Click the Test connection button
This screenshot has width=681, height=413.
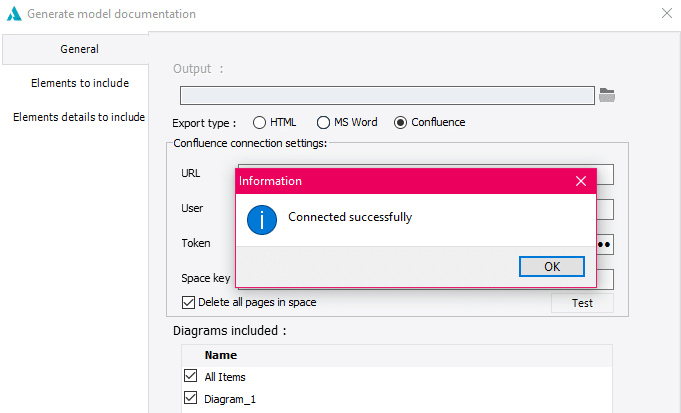(x=582, y=303)
